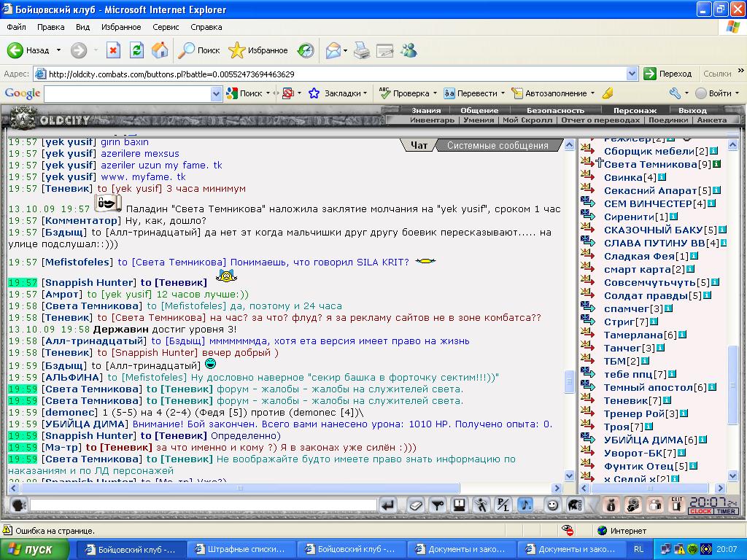The image size is (747, 560).
Task: Click the filter funnel icon in chat bar
Action: (437, 505)
